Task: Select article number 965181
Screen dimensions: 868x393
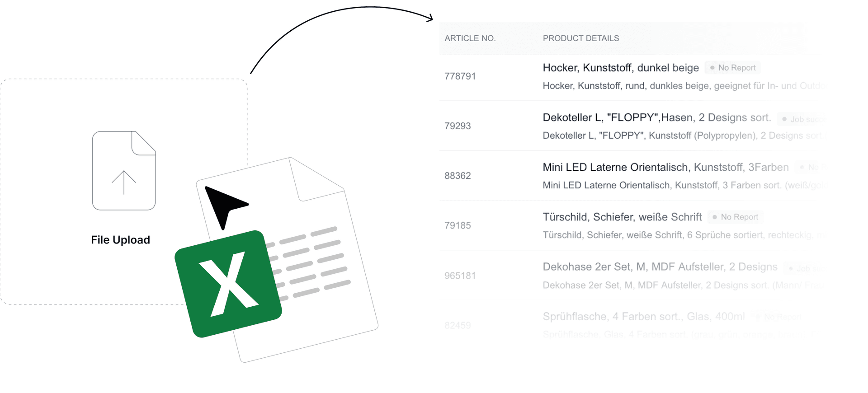Action: click(x=460, y=276)
